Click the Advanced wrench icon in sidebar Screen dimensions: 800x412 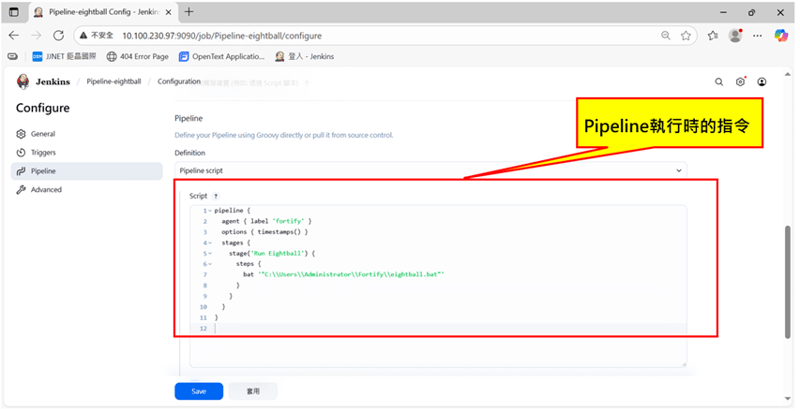point(21,190)
